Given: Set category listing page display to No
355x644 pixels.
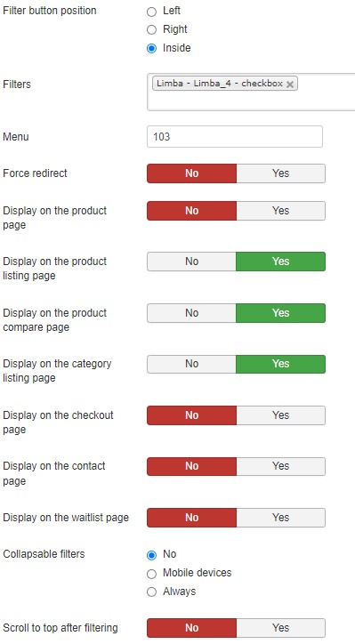Looking at the screenshot, I should coord(191,364).
